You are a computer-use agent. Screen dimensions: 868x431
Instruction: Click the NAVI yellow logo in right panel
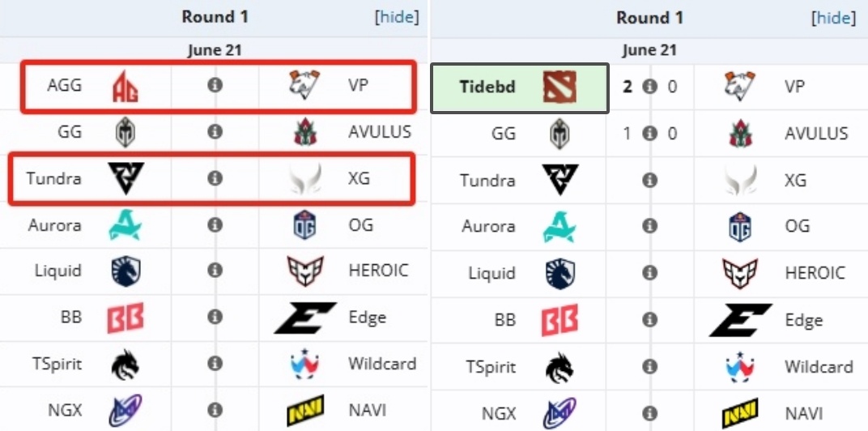pos(740,413)
